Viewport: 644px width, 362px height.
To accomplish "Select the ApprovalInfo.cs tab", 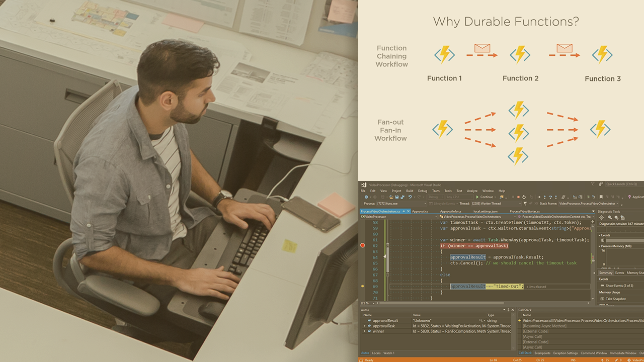I will [x=451, y=211].
